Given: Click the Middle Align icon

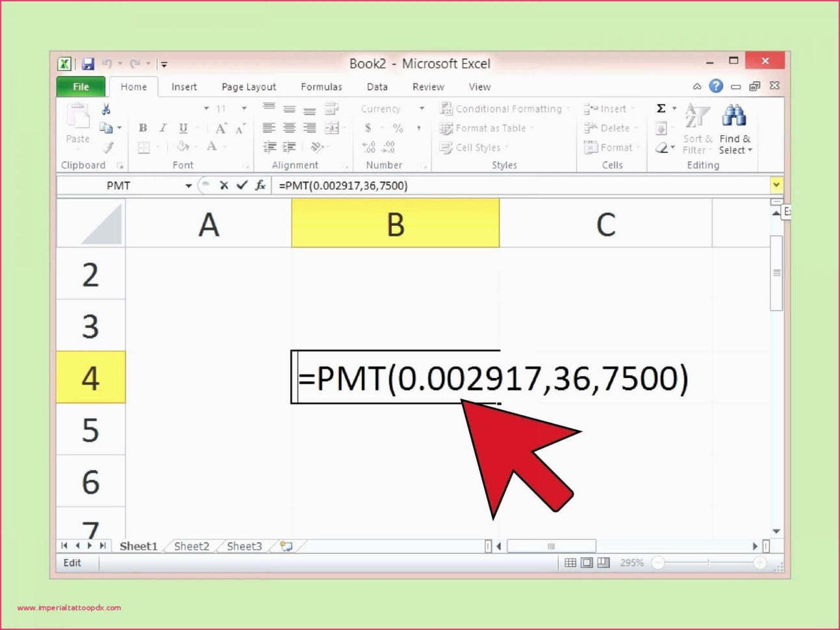Looking at the screenshot, I should click(289, 108).
